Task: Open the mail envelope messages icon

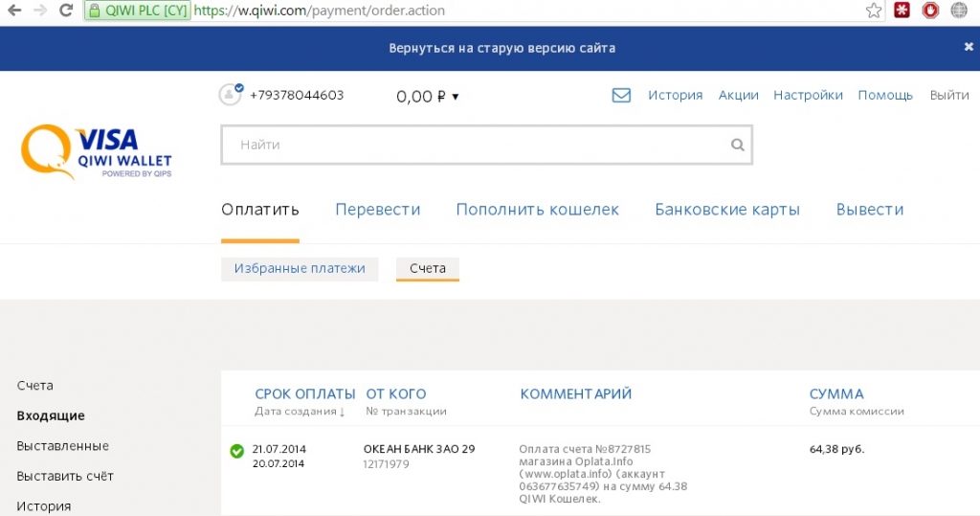Action: [621, 95]
